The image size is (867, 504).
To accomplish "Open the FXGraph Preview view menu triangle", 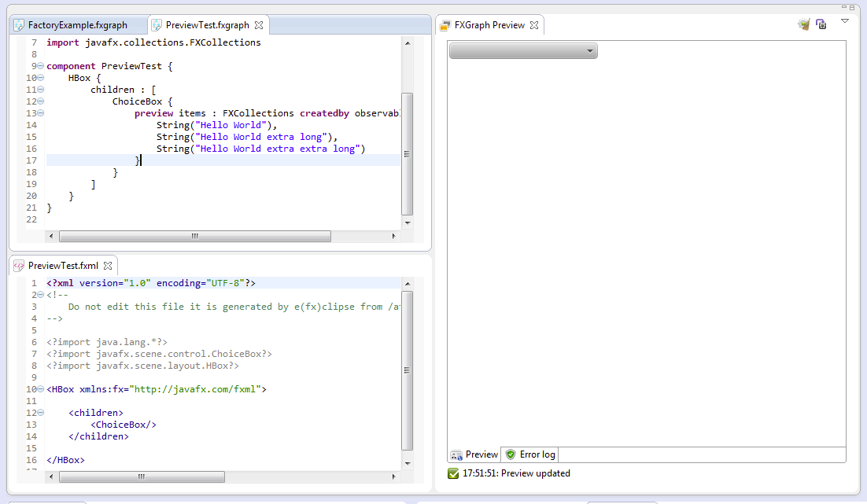I will [845, 21].
